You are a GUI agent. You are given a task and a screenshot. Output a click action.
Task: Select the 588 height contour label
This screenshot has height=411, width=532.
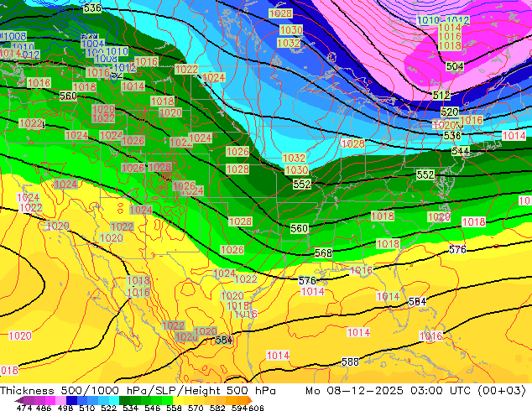tap(350, 362)
